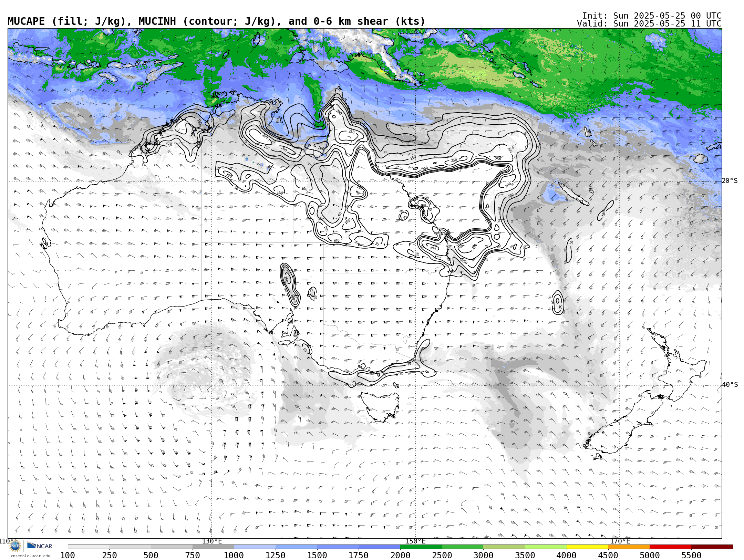The height and width of the screenshot is (560, 744).
Task: Click the colorbar label 100
Action: point(68,555)
